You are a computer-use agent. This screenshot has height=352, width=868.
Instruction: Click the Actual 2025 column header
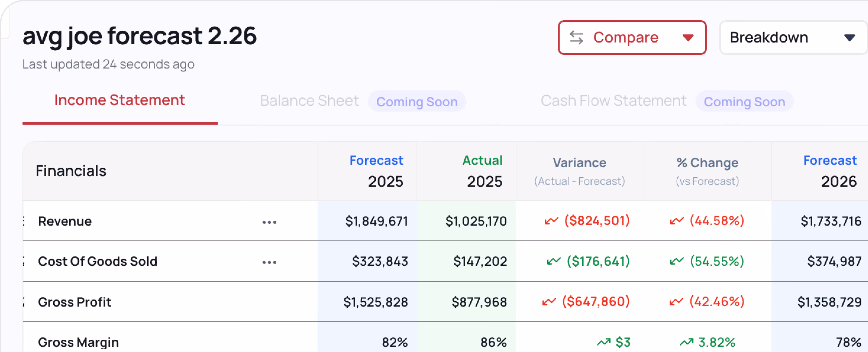coord(482,171)
